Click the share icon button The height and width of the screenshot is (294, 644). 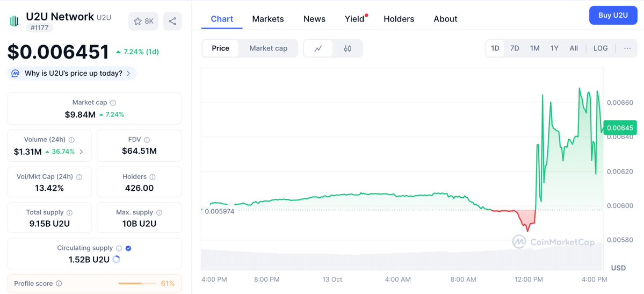point(172,21)
